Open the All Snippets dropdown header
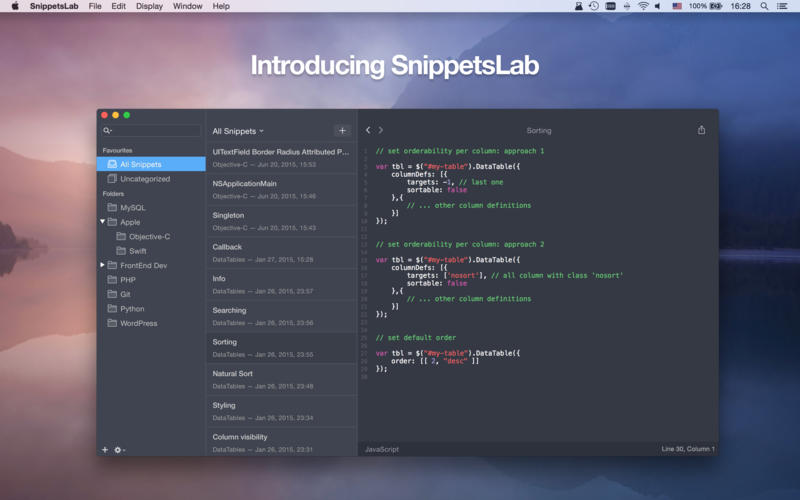 coord(238,131)
